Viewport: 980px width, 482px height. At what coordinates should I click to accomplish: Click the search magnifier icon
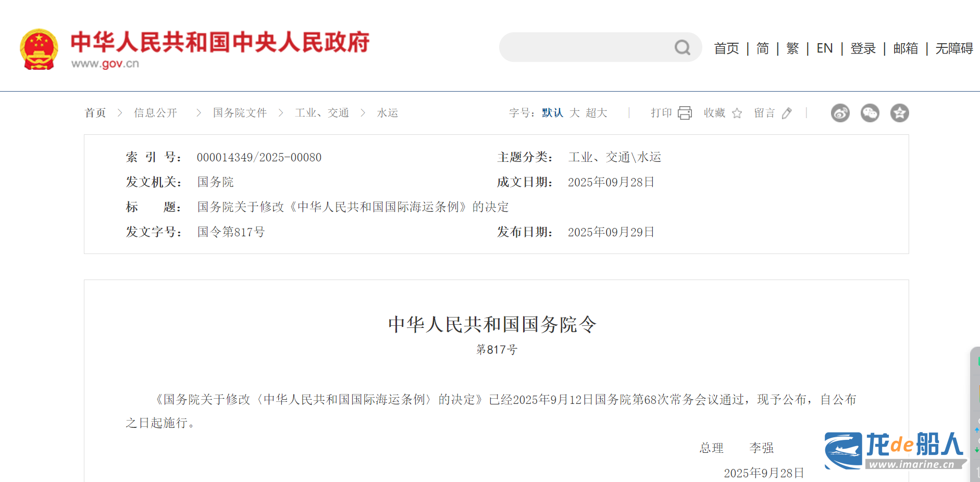(682, 48)
